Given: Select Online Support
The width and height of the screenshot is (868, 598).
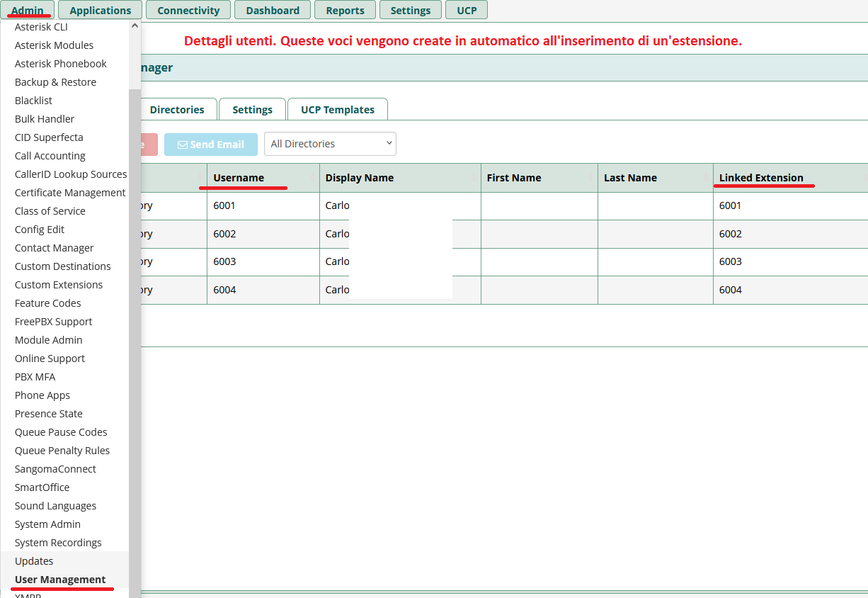Looking at the screenshot, I should pos(50,359).
